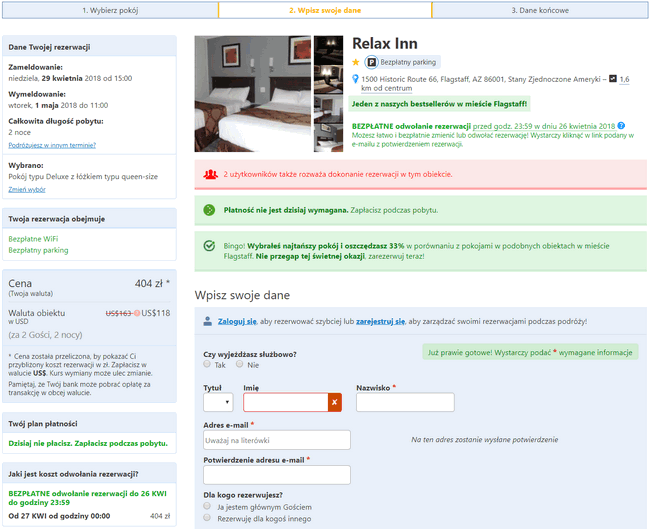Click the green payment-not-required circle icon
The image size is (650, 529).
[x=209, y=210]
